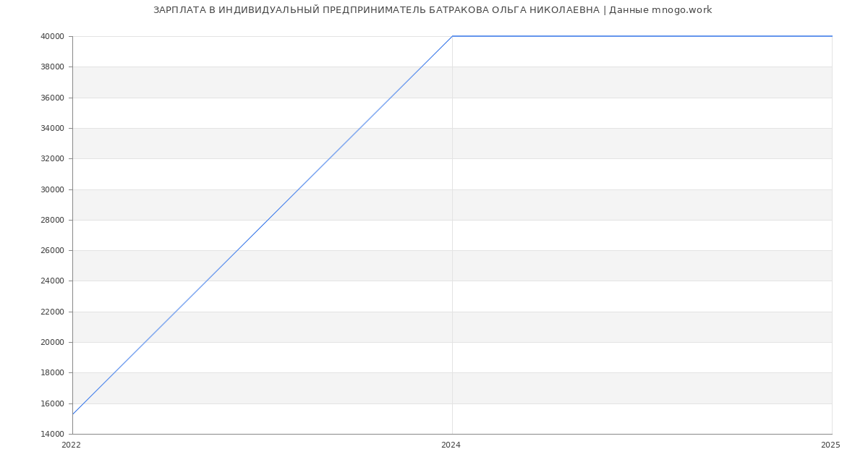868x470 pixels.
Task: Click the 34000 y-axis label
Action: pyautogui.click(x=52, y=128)
